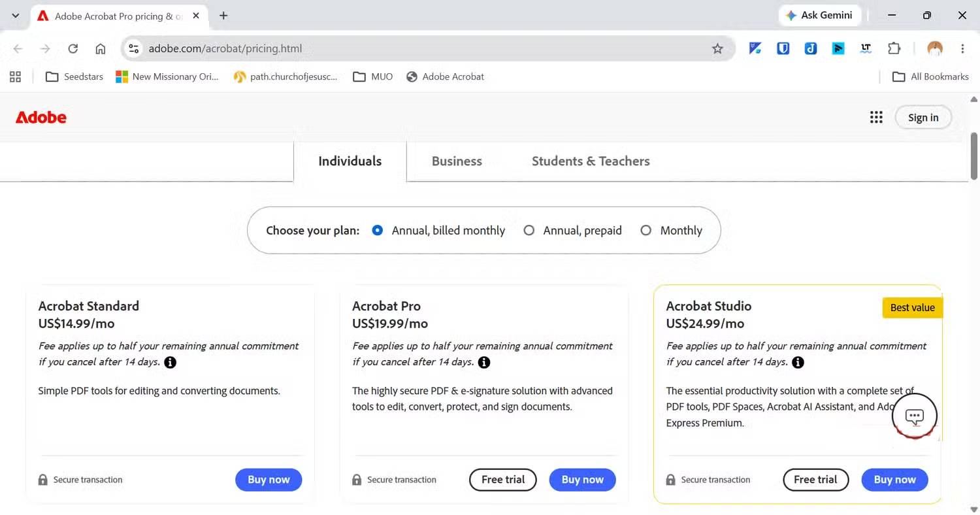Click the scrollbar up arrow
Image resolution: width=980 pixels, height=515 pixels.
pyautogui.click(x=974, y=100)
